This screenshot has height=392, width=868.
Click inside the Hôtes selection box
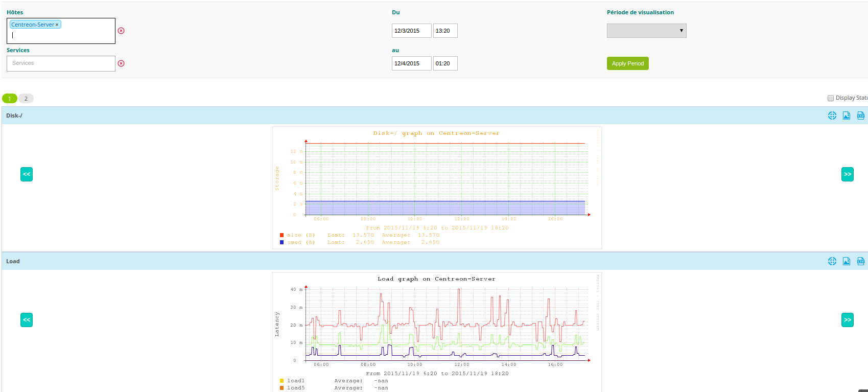click(61, 31)
